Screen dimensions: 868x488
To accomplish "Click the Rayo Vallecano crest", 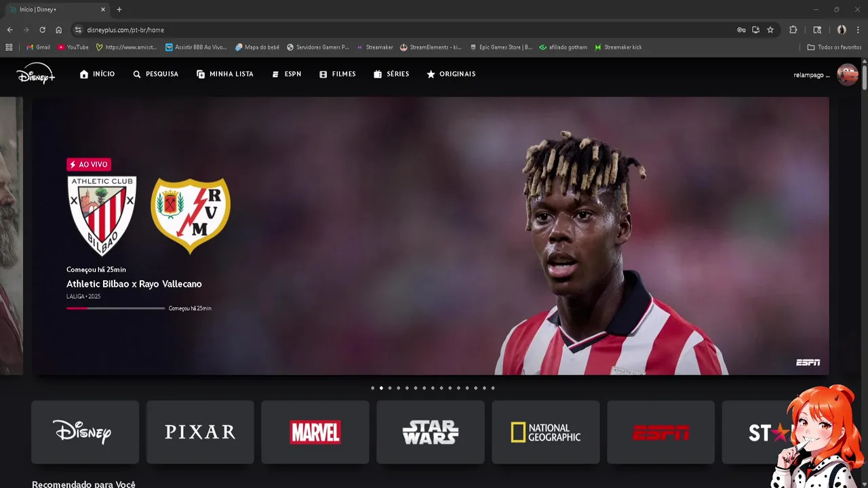I will point(191,216).
